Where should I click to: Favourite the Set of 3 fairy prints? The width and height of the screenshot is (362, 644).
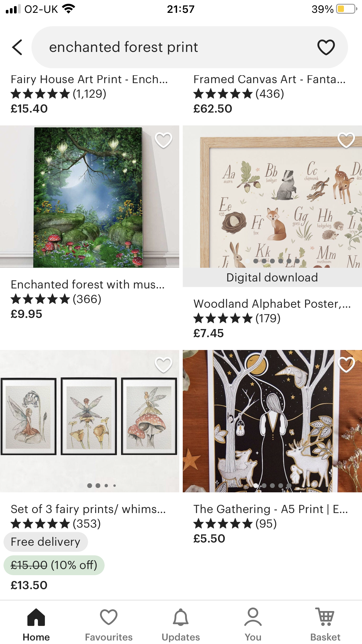tap(163, 365)
